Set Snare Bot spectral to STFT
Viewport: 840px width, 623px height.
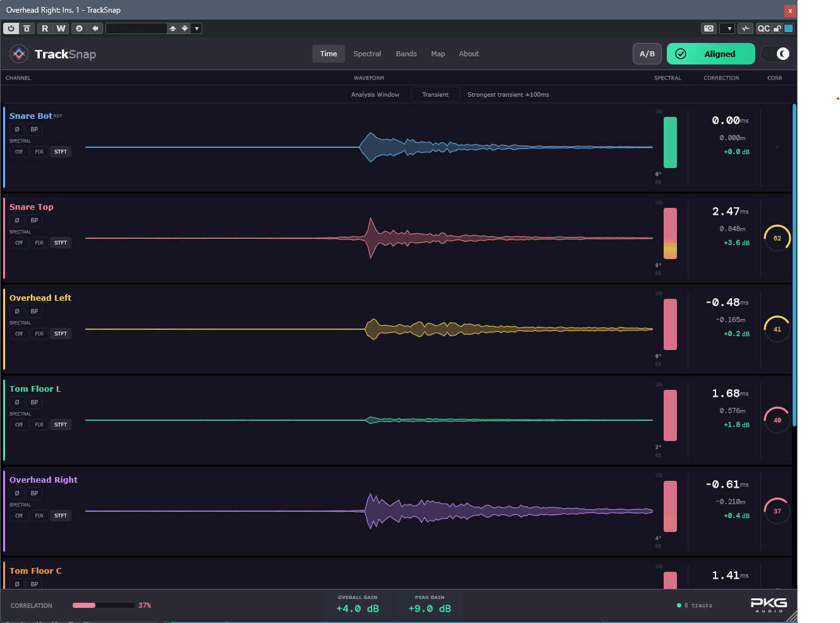coord(61,152)
